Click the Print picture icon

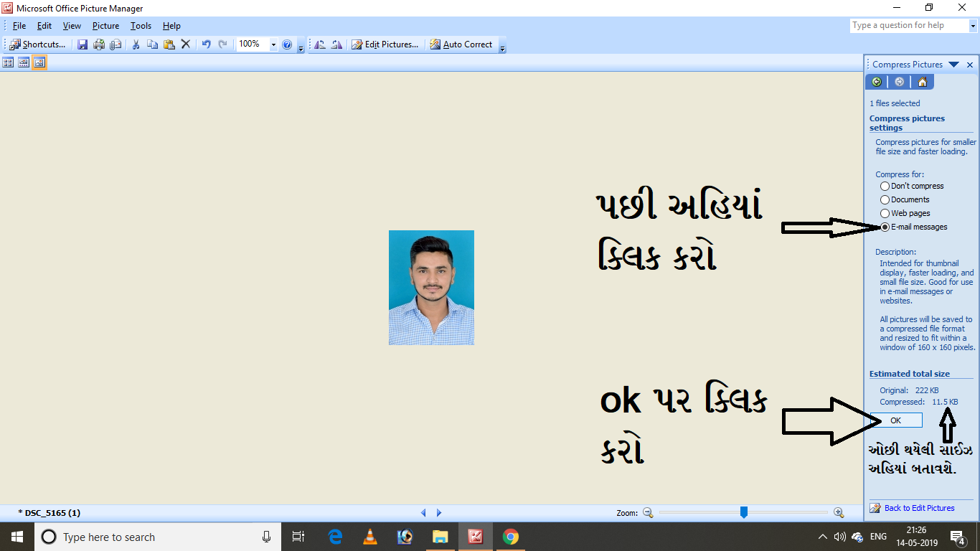98,44
